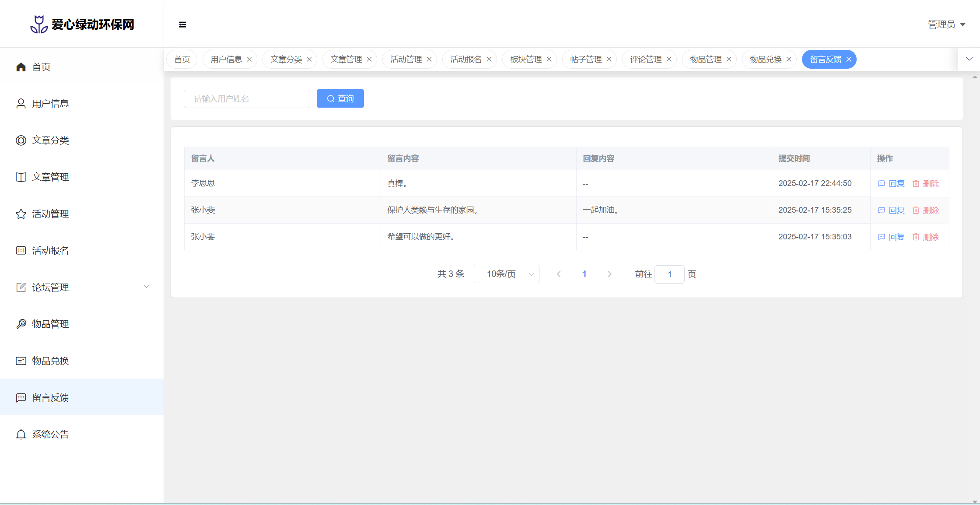Expand the 论坛管理 submenu chevron
The width and height of the screenshot is (980, 505).
[147, 287]
